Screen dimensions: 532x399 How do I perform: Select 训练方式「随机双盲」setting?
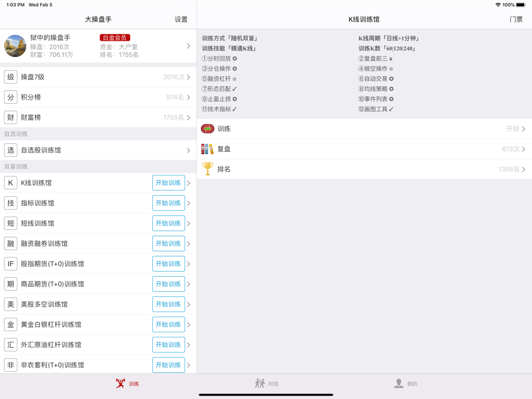[x=230, y=38]
